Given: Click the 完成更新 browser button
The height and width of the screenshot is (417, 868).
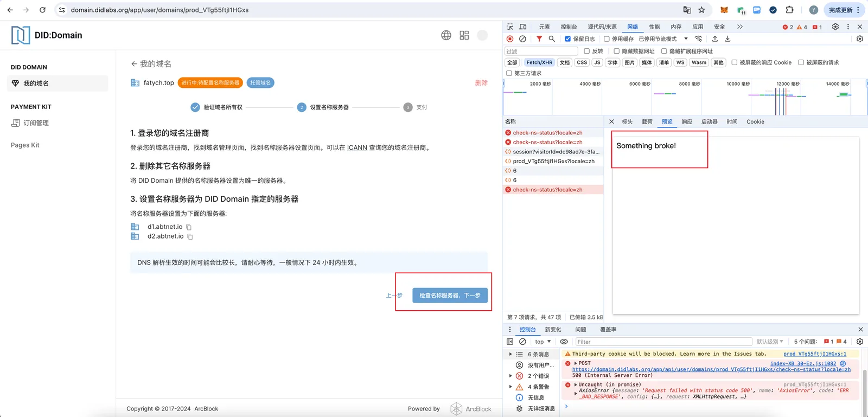Looking at the screenshot, I should (844, 10).
